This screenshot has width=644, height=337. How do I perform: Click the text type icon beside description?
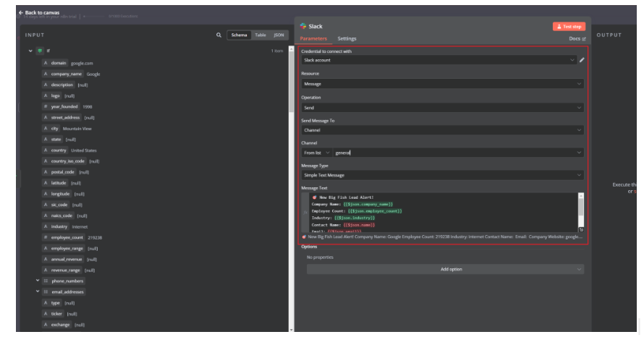pyautogui.click(x=46, y=85)
